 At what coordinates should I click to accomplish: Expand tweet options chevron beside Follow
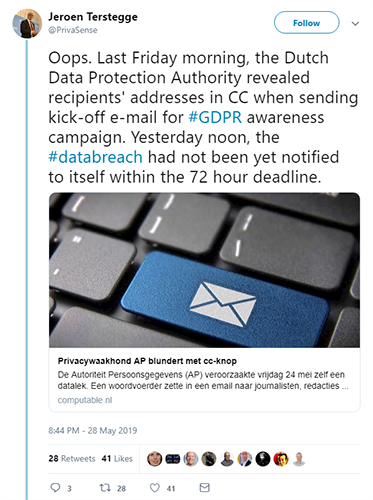pyautogui.click(x=355, y=23)
